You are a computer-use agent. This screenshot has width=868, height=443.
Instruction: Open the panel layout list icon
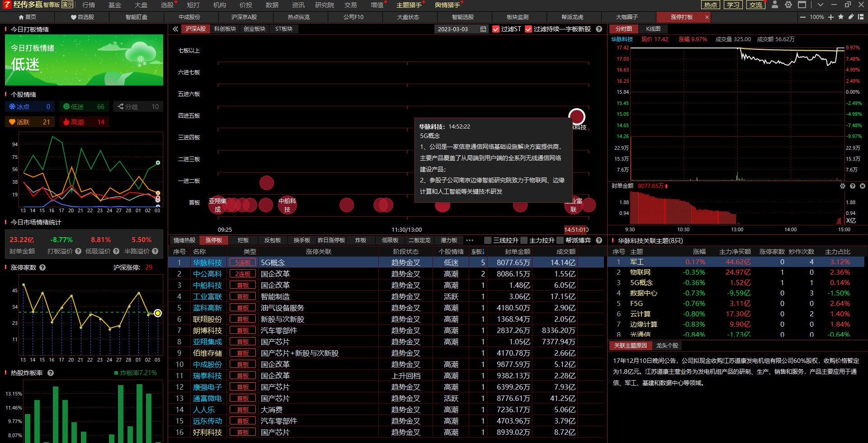click(861, 17)
